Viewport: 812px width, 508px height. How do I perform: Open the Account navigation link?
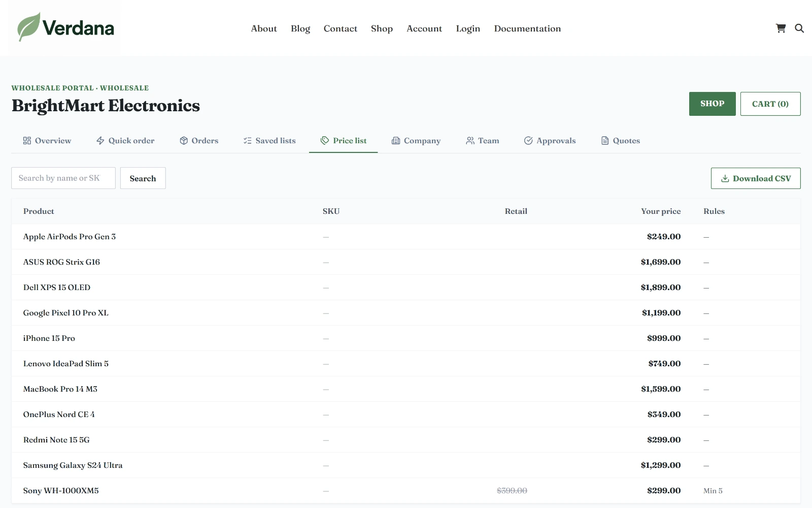pos(424,28)
